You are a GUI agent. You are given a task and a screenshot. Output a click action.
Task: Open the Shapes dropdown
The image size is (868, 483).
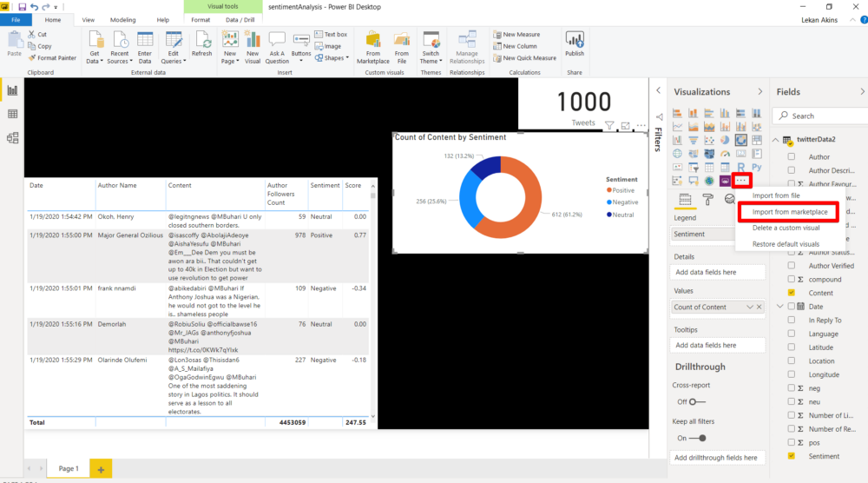click(x=332, y=57)
